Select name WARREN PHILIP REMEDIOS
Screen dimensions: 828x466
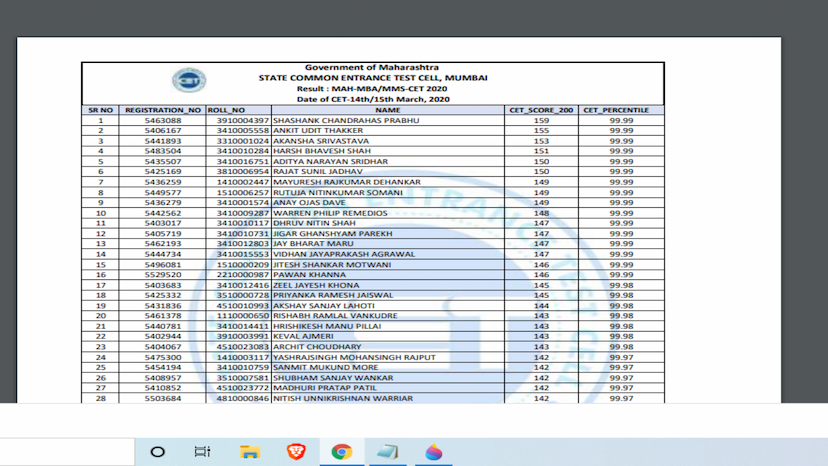point(330,213)
